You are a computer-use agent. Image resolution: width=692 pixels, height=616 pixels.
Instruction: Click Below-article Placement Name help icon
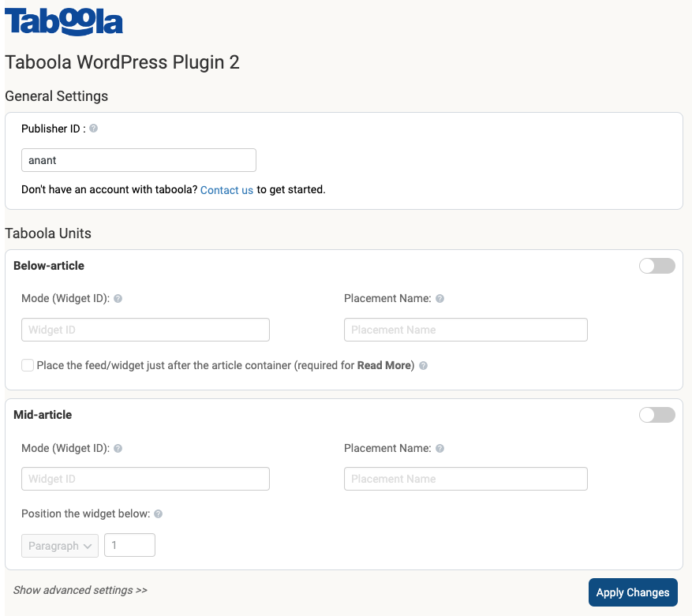tap(440, 299)
